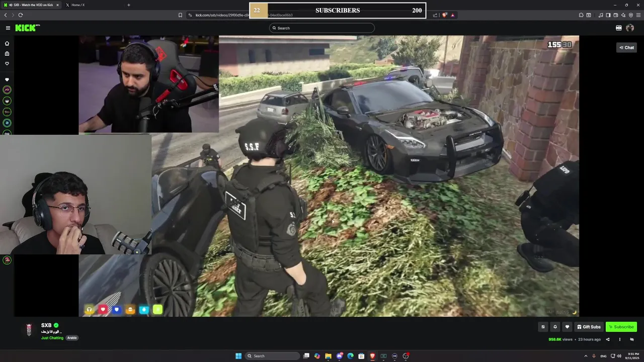644x362 pixels.
Task: Toggle the notification bell for SXB
Action: click(555, 327)
